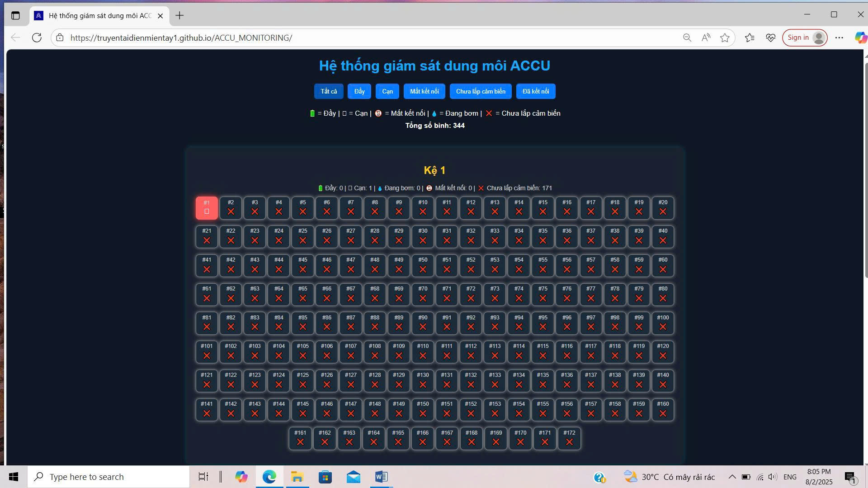Click tank cell #172
The width and height of the screenshot is (868, 488).
tap(569, 438)
